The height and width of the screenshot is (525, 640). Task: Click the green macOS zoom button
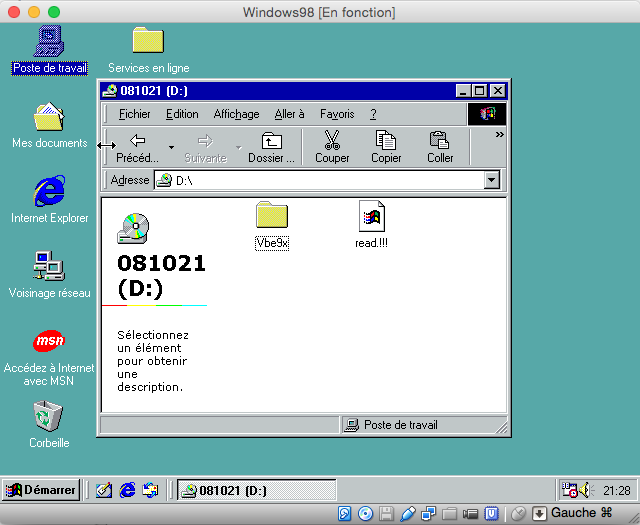pyautogui.click(x=54, y=12)
